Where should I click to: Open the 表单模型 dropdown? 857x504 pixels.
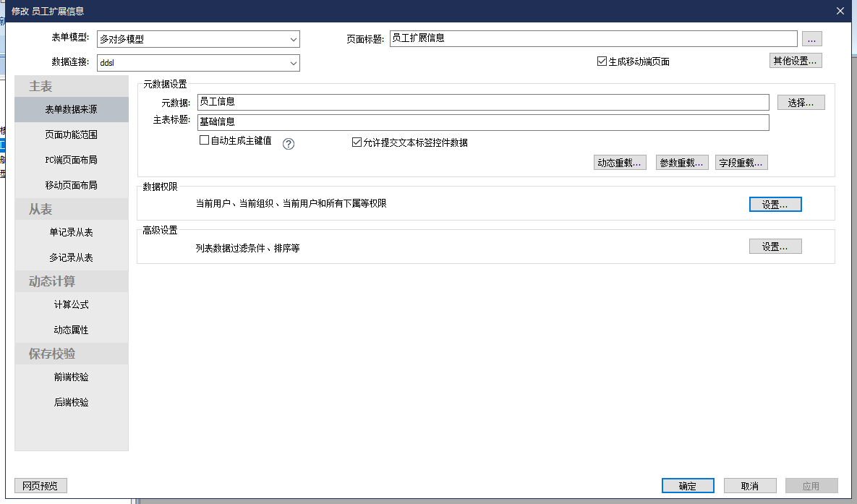[293, 39]
